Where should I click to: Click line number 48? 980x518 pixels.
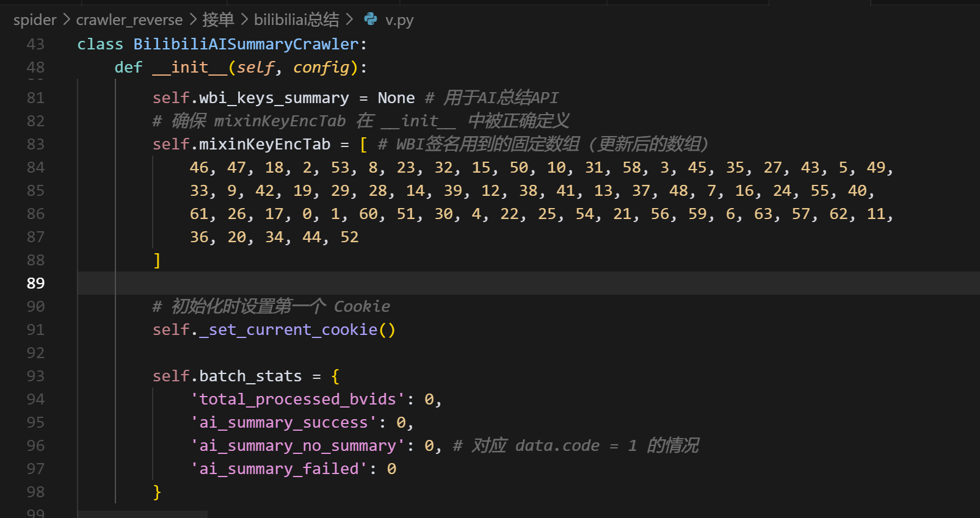click(35, 67)
